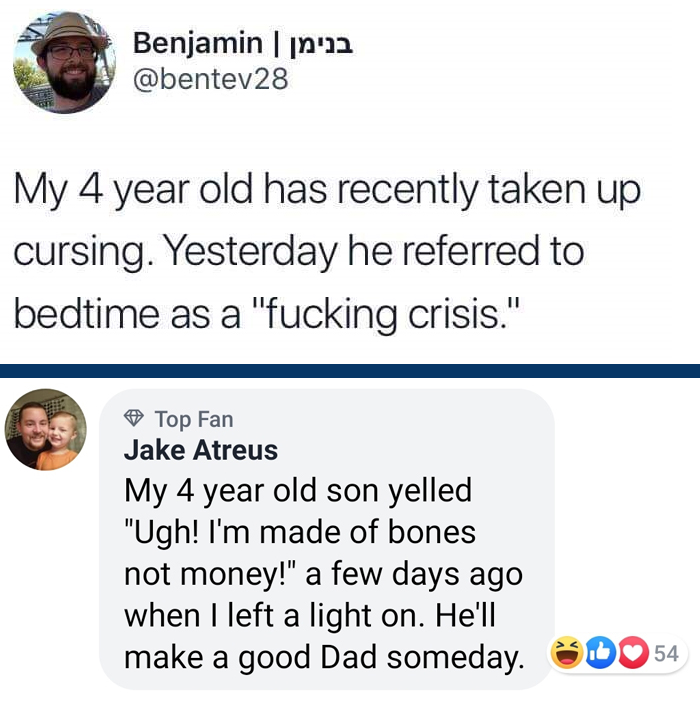Screen dimensions: 700x706
Task: Open the Benjamin display name
Action: pos(196,42)
